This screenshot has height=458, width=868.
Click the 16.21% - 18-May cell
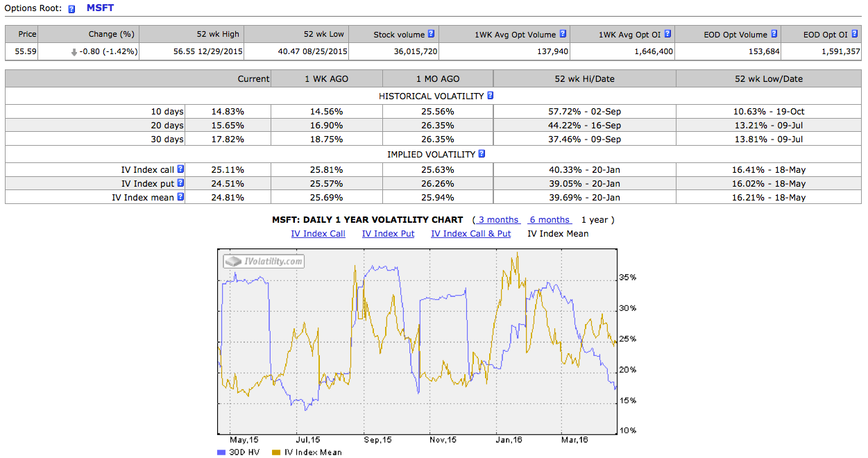coord(769,197)
